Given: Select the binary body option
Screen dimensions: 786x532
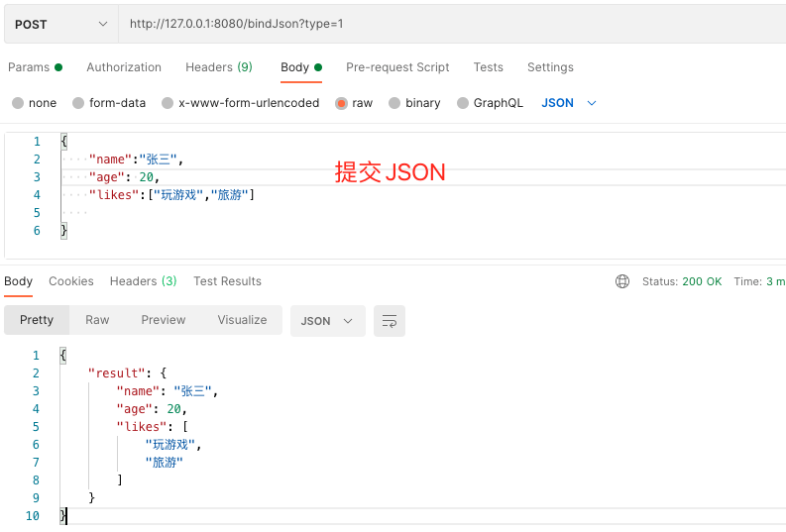Looking at the screenshot, I should [395, 103].
